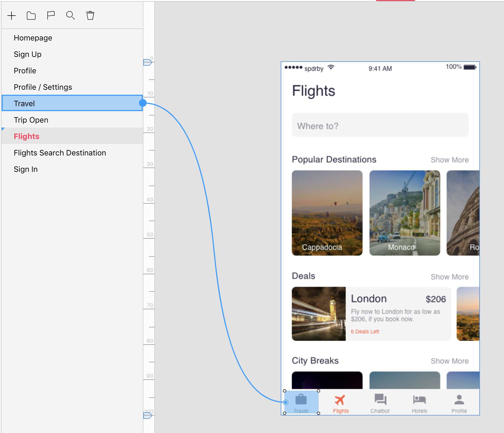This screenshot has height=433, width=504.
Task: Click the bottom ruler arrow marker at 100
Action: (x=147, y=415)
